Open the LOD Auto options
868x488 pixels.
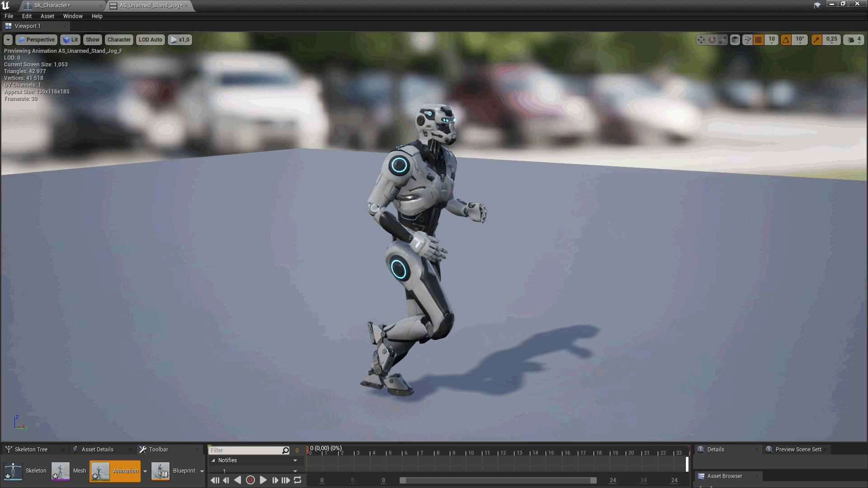pyautogui.click(x=150, y=40)
